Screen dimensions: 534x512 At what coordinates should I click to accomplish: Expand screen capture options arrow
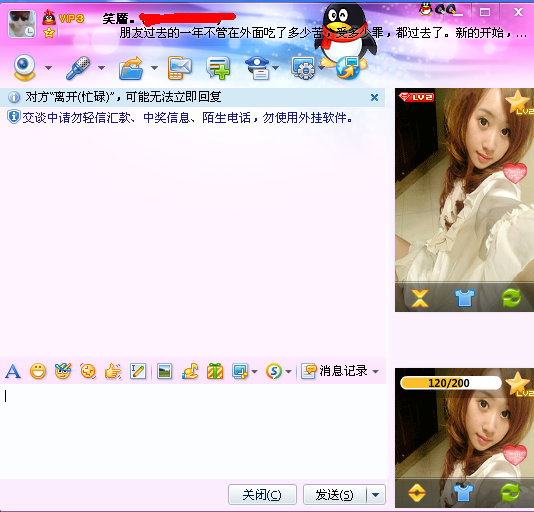click(254, 371)
